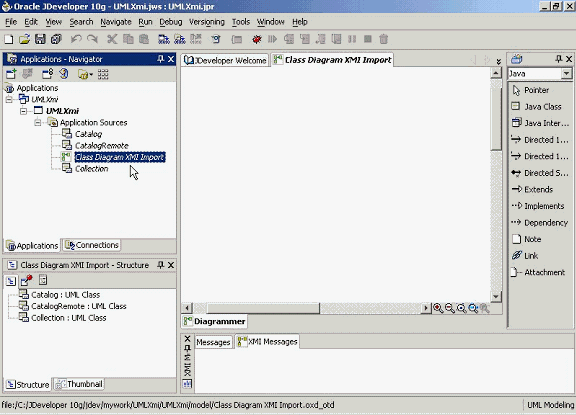Select the Java Class palette tool
The height and width of the screenshot is (415, 576).
pyautogui.click(x=536, y=107)
